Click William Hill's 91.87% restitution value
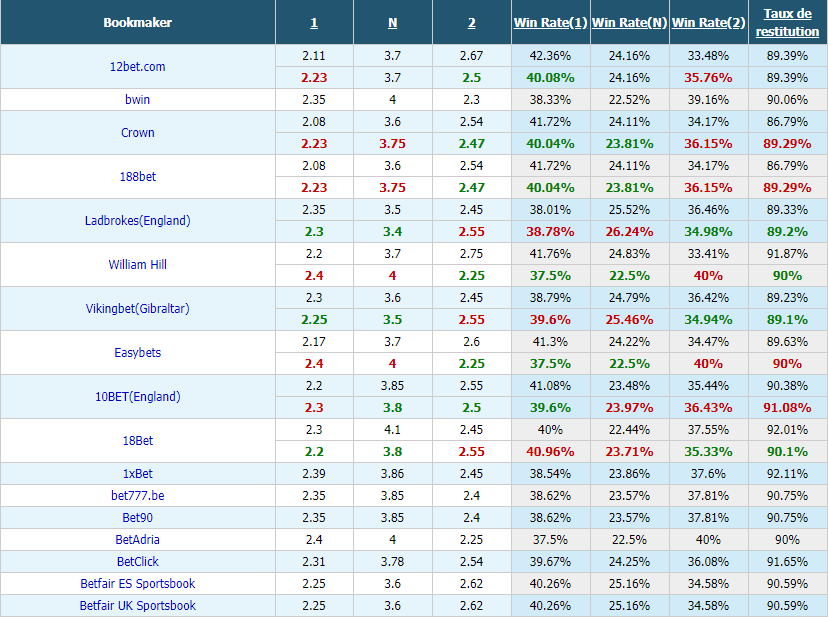Viewport: 828px width, 617px height. click(x=787, y=254)
